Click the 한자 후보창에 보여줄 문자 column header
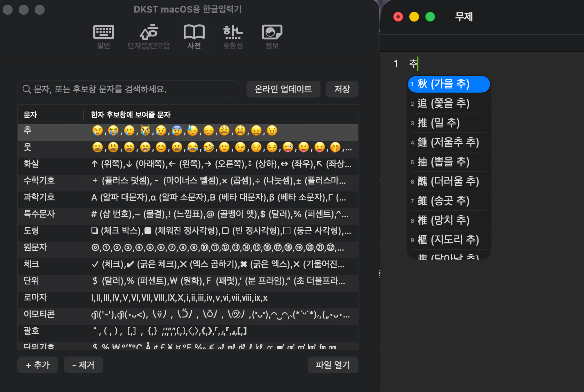This screenshot has height=392, width=584. (221, 115)
